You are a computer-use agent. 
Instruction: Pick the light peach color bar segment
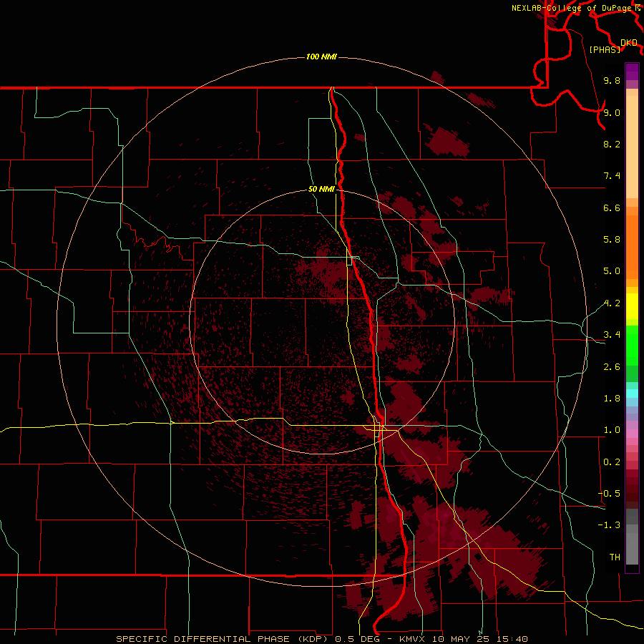coord(632,148)
